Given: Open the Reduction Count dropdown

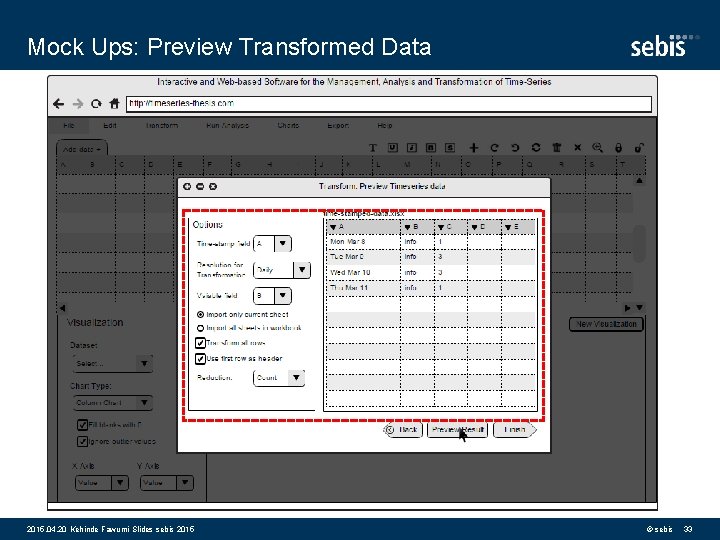Looking at the screenshot, I should [279, 377].
